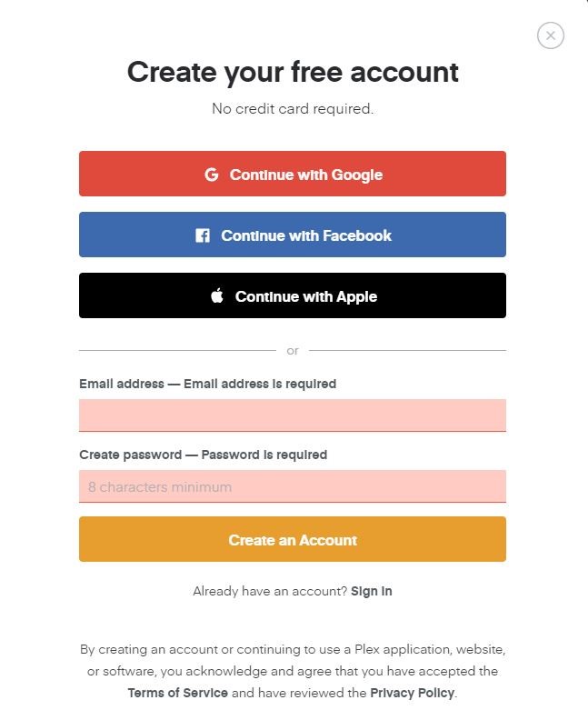The height and width of the screenshot is (710, 588).
Task: Focus the Email address input field
Action: pos(293,415)
